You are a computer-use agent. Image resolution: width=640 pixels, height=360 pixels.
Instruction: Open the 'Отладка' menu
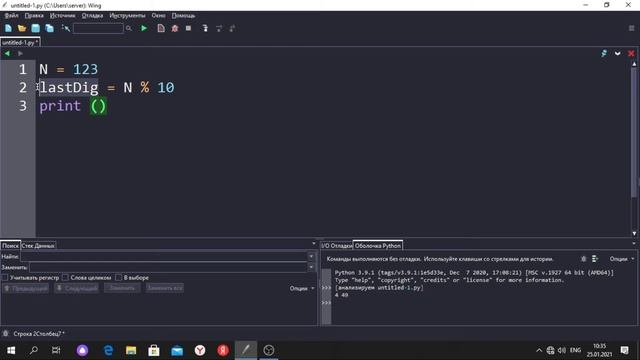(x=92, y=16)
